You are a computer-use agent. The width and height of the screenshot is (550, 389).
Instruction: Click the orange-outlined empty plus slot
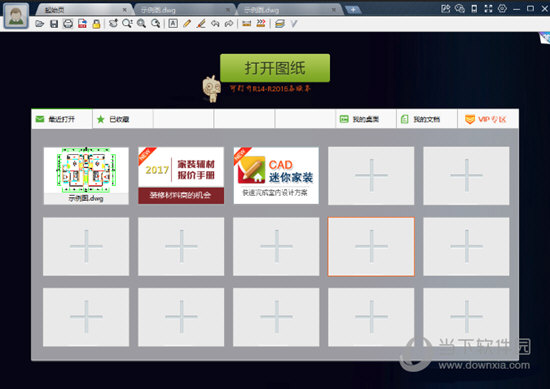point(371,247)
